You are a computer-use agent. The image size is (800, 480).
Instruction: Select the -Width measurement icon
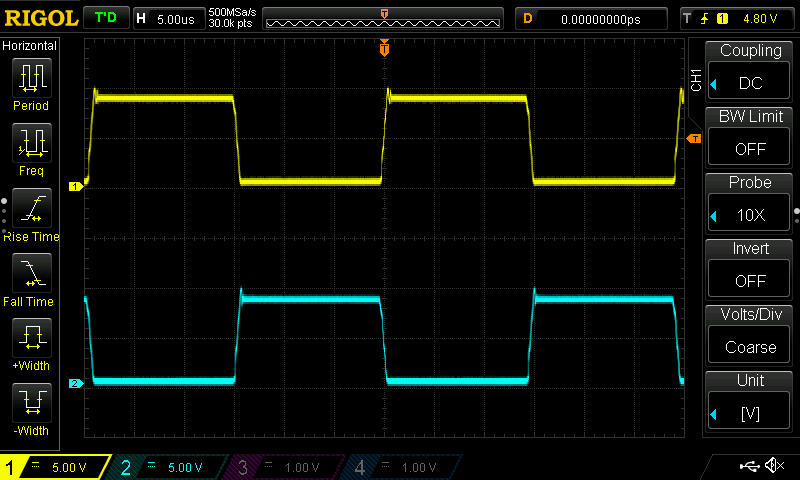click(x=31, y=405)
